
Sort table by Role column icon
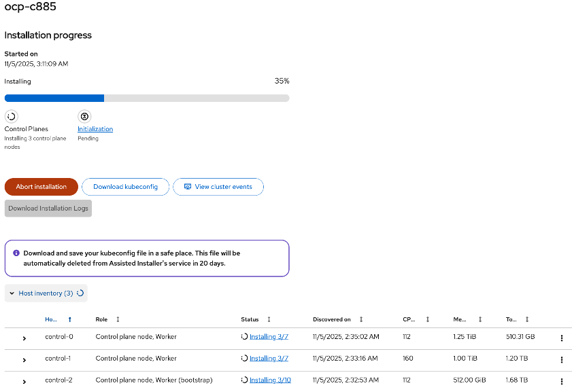click(118, 319)
